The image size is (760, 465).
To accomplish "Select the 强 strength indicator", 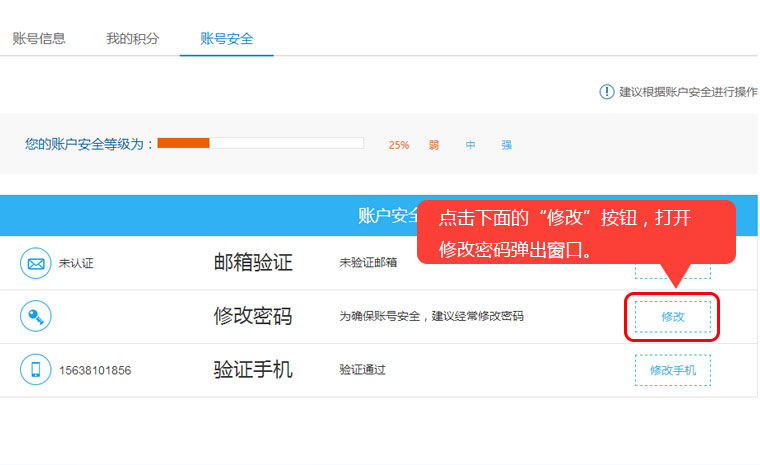I will point(506,145).
